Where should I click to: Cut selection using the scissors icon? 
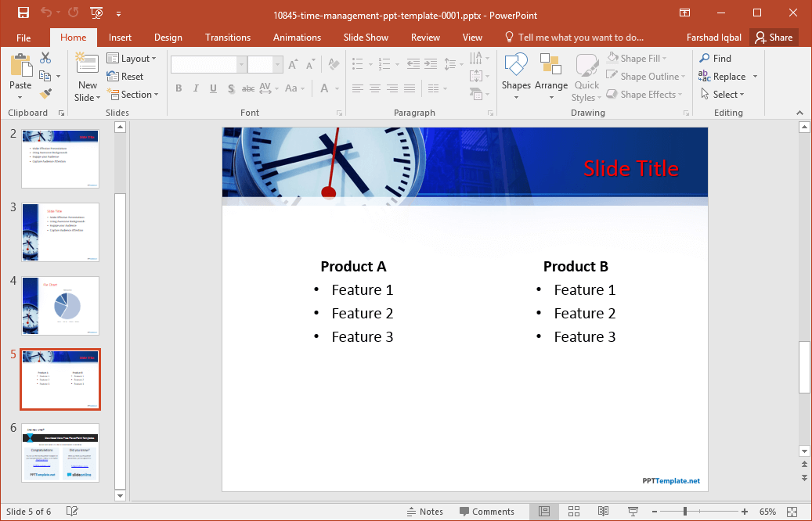(x=45, y=58)
